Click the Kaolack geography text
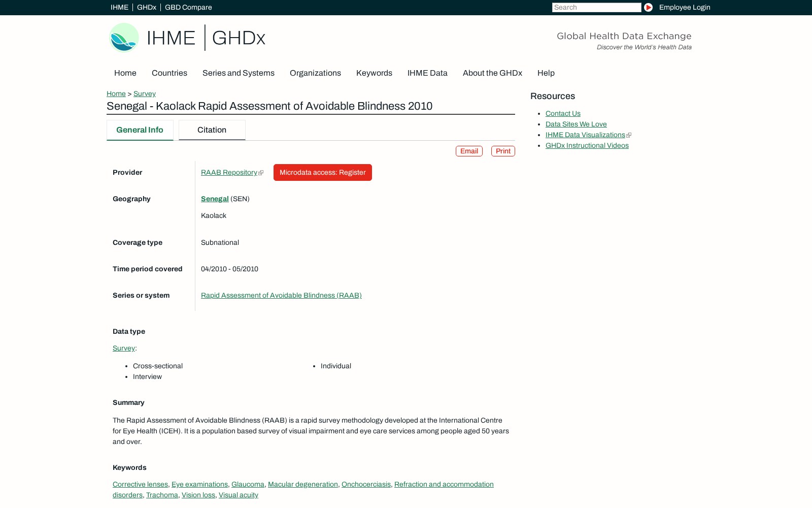The width and height of the screenshot is (812, 508). (x=214, y=216)
